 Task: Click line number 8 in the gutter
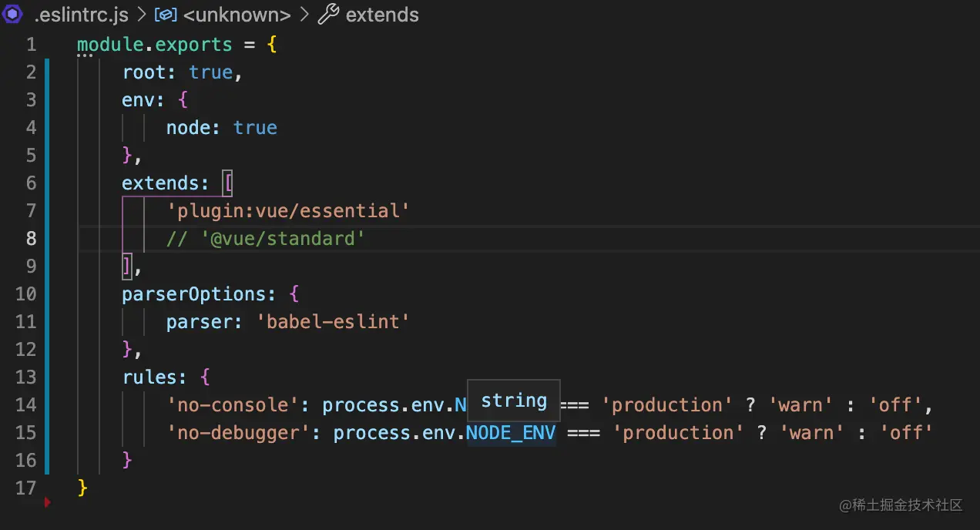point(31,238)
